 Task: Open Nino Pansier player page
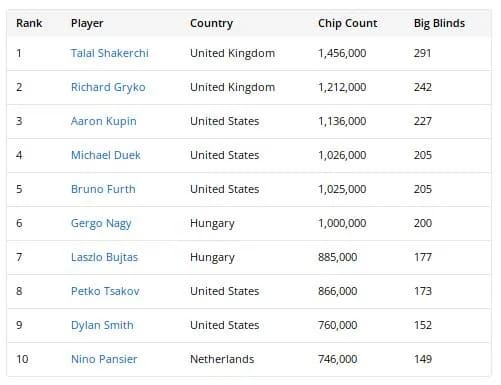tap(104, 359)
